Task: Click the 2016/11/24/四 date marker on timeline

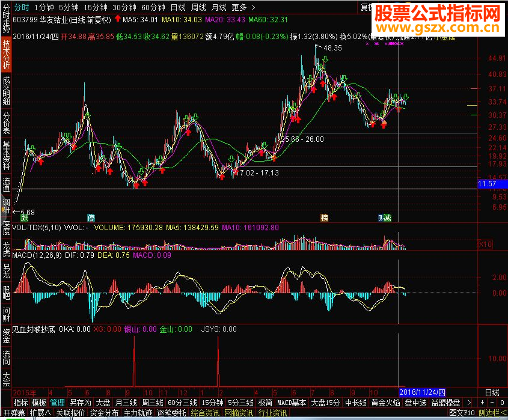Action: tap(423, 392)
